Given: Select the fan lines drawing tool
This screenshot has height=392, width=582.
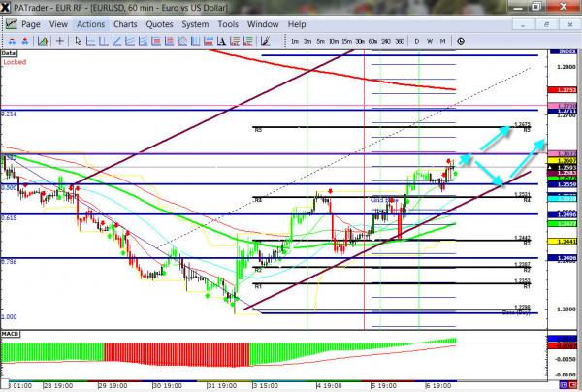Looking at the screenshot, I should (143, 41).
